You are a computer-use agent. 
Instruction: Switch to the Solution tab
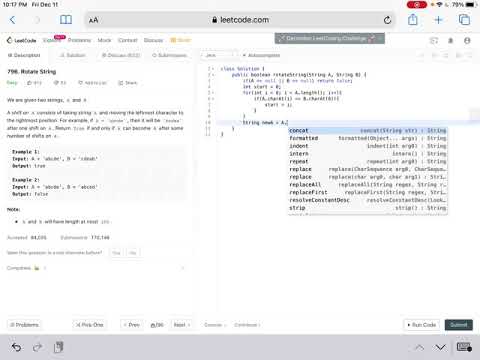click(73, 55)
